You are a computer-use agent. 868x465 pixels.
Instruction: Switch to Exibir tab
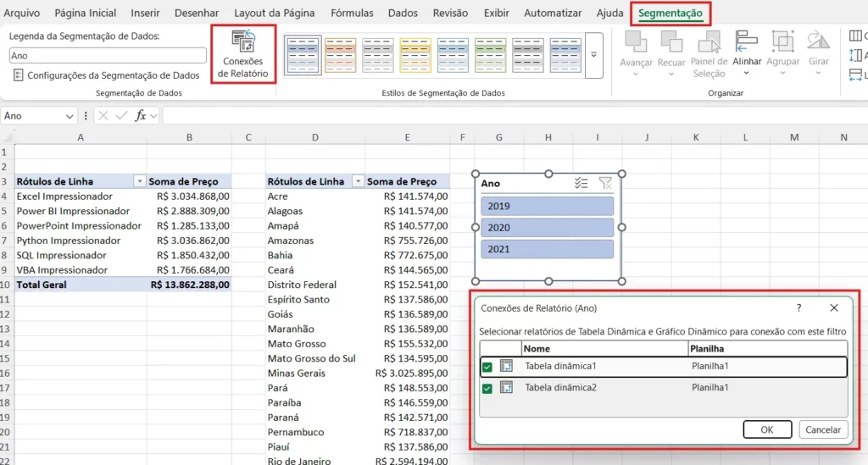point(497,13)
